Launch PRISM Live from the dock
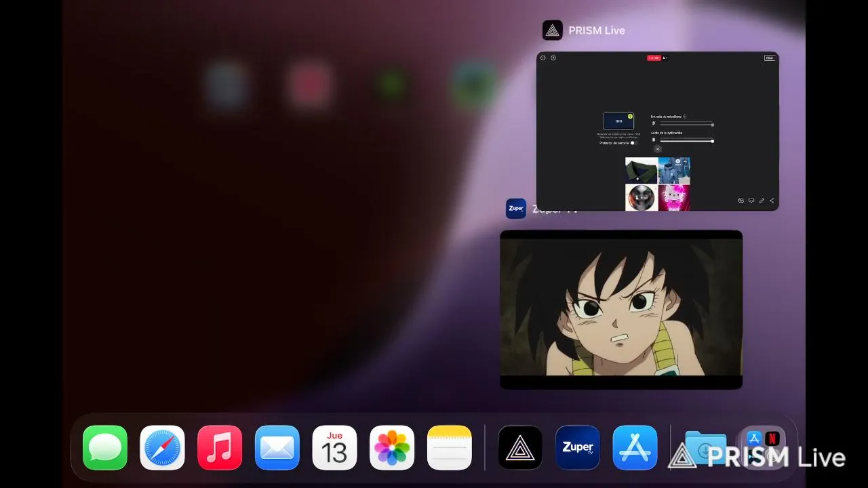868x488 pixels. 520,447
